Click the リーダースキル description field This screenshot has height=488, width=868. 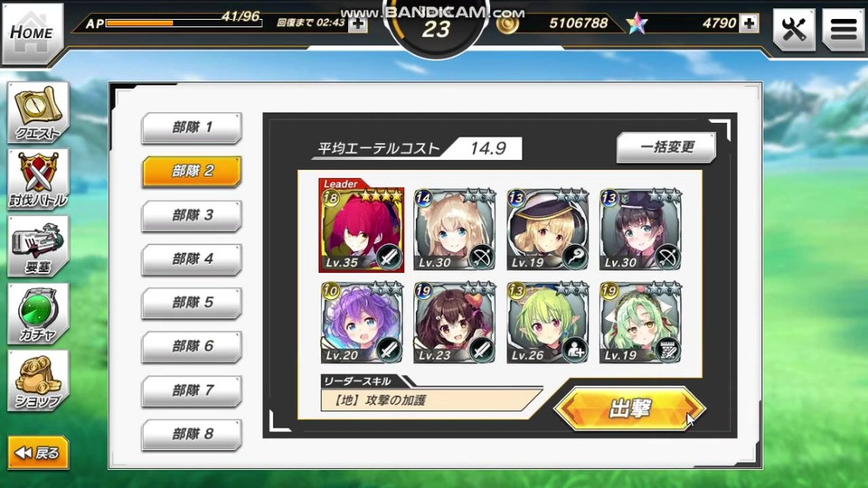[430, 400]
